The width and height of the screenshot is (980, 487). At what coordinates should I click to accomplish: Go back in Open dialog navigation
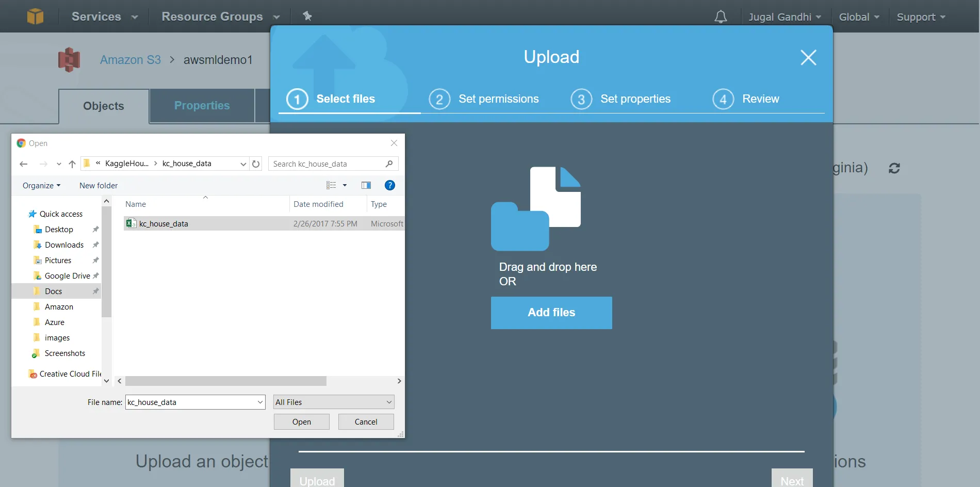coord(24,164)
